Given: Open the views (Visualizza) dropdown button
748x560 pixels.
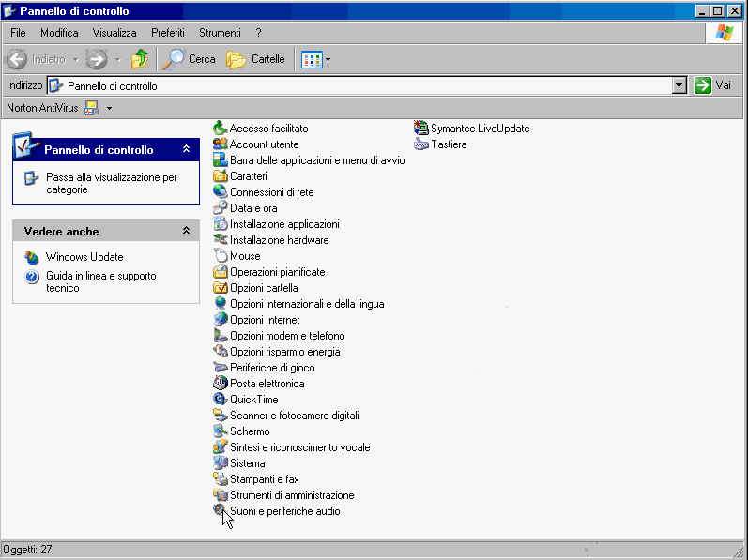Looking at the screenshot, I should click(315, 60).
